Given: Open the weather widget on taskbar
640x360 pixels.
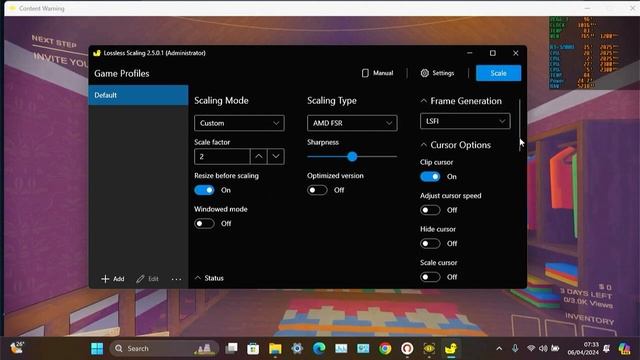Looking at the screenshot, I should click(17, 348).
